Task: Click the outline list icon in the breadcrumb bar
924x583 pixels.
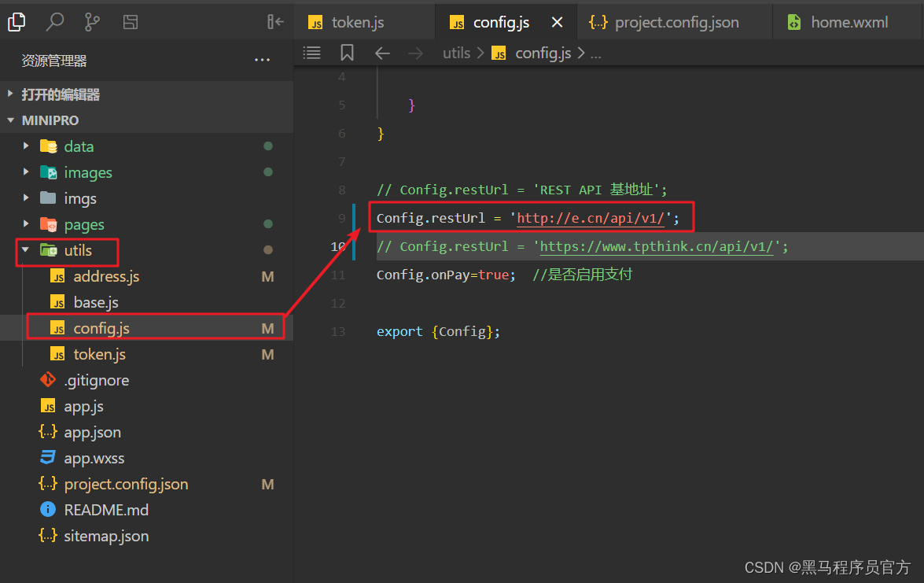Action: pyautogui.click(x=311, y=53)
